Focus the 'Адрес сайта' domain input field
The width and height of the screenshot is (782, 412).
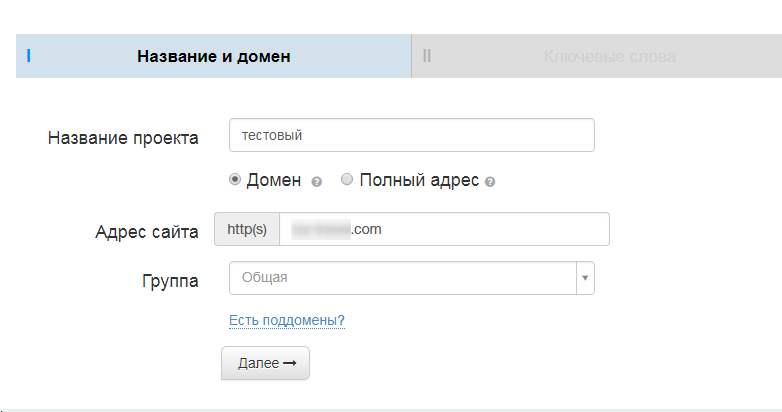click(443, 229)
